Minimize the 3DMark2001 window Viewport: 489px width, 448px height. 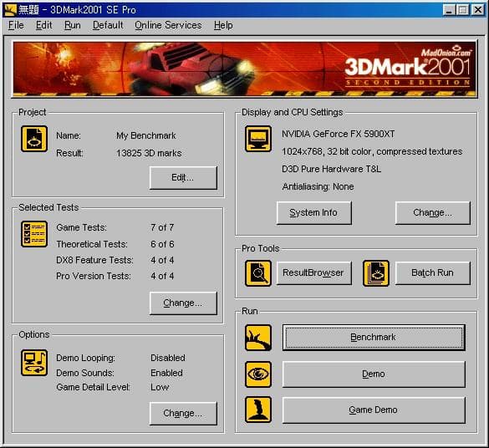click(x=449, y=10)
